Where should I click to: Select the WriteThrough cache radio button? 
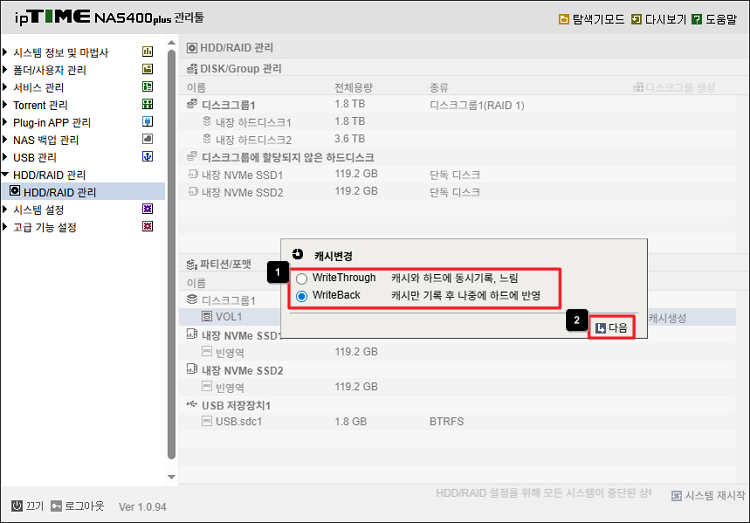pos(302,278)
